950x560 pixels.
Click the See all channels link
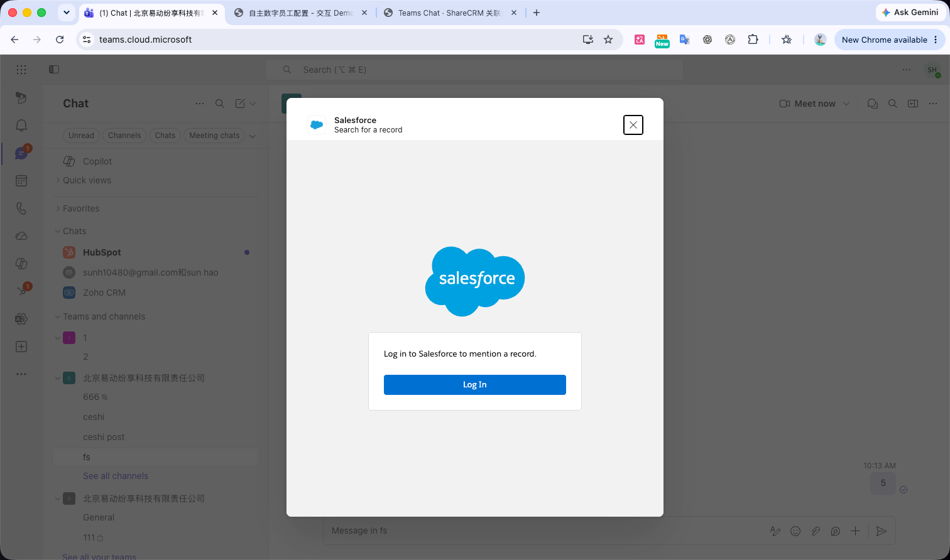[x=116, y=476]
